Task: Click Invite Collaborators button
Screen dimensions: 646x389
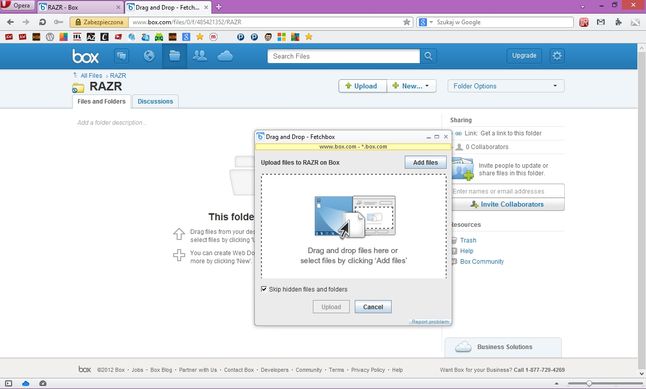Action: click(x=508, y=204)
